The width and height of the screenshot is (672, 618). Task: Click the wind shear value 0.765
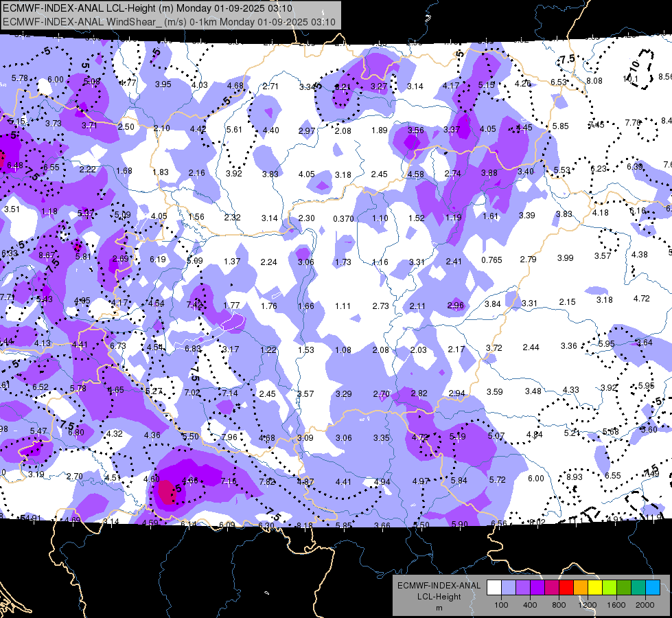tap(491, 260)
